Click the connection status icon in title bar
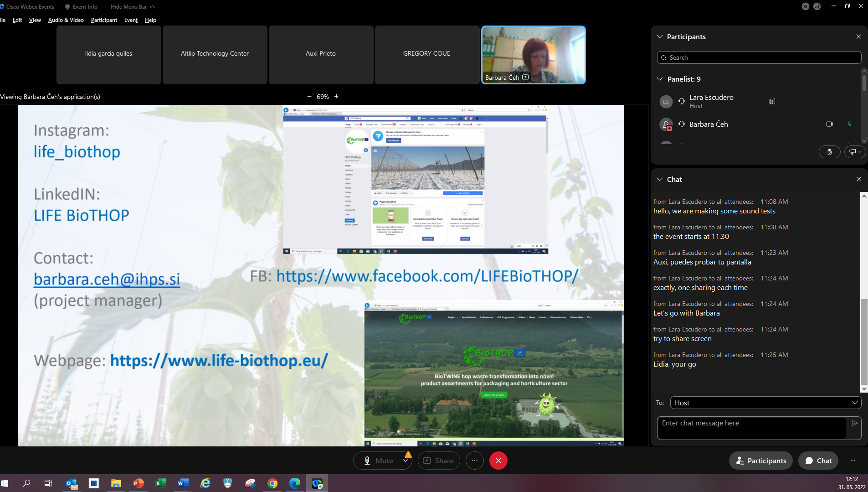Screen dimensions: 868x492 pyautogui.click(x=817, y=6)
